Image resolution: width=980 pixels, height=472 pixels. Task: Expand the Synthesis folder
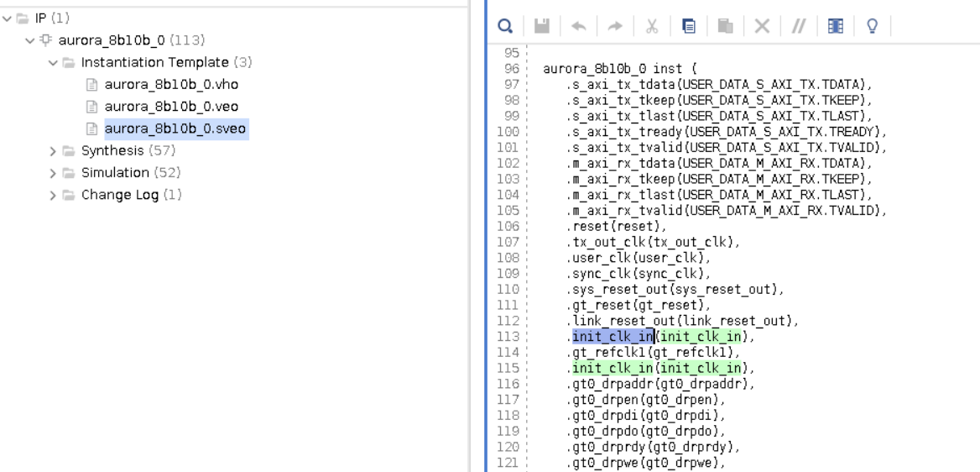(53, 151)
